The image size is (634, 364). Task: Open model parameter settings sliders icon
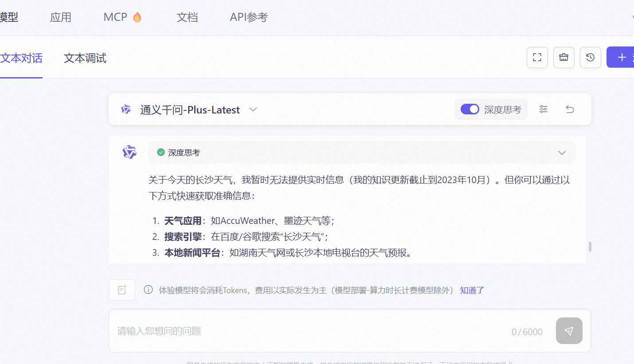pyautogui.click(x=543, y=110)
